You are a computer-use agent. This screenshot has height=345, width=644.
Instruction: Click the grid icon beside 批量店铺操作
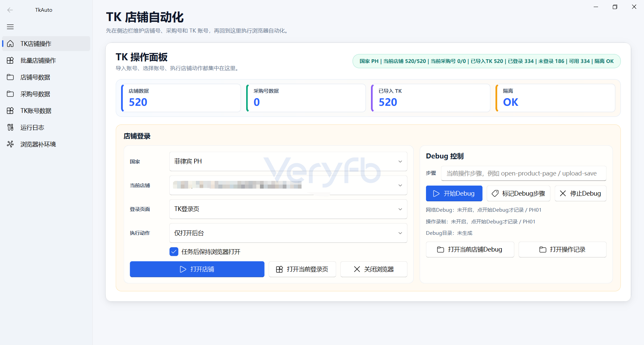[10, 61]
